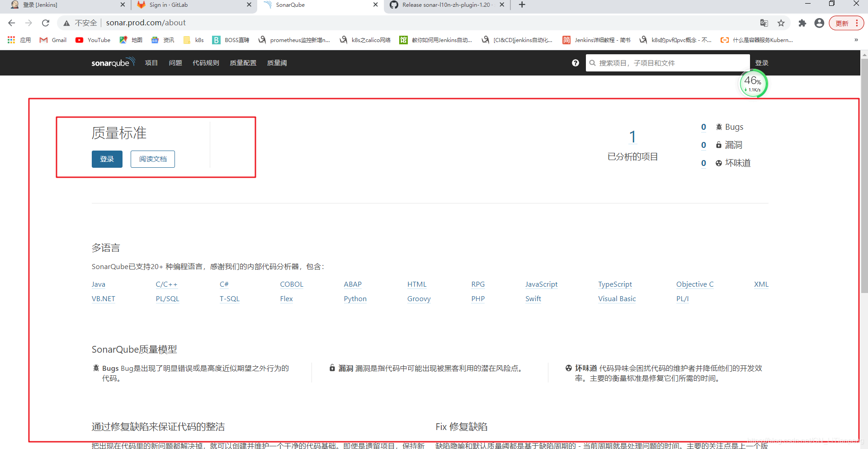Open the k8s bookmark folder

coord(193,40)
